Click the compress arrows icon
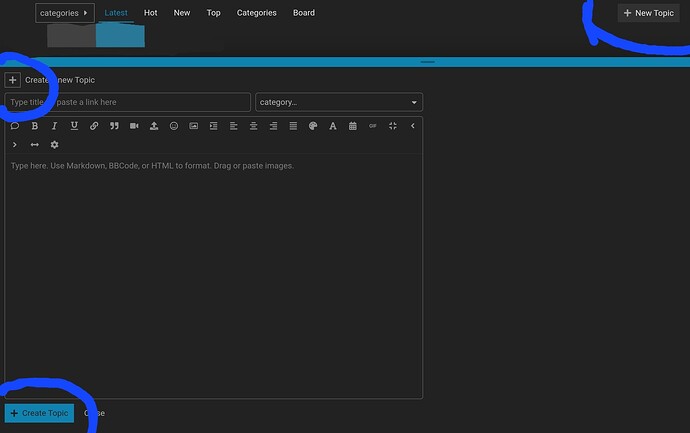Screen dimensions: 690x433 (393, 126)
